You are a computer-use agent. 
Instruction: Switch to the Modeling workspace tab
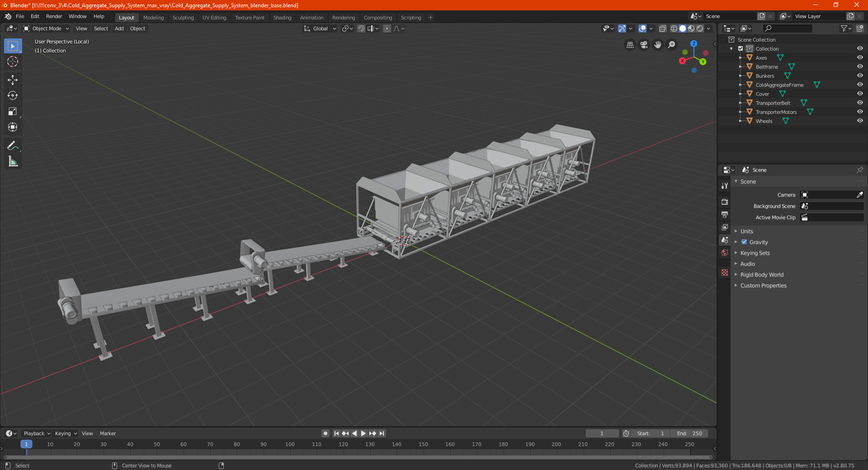pyautogui.click(x=153, y=18)
